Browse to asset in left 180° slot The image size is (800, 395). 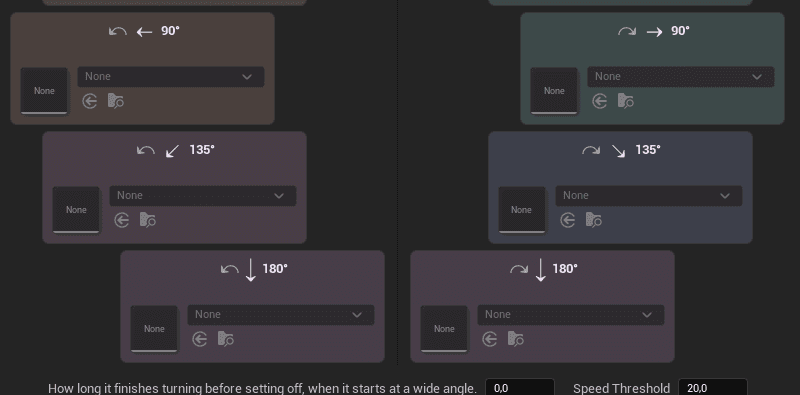pos(226,339)
